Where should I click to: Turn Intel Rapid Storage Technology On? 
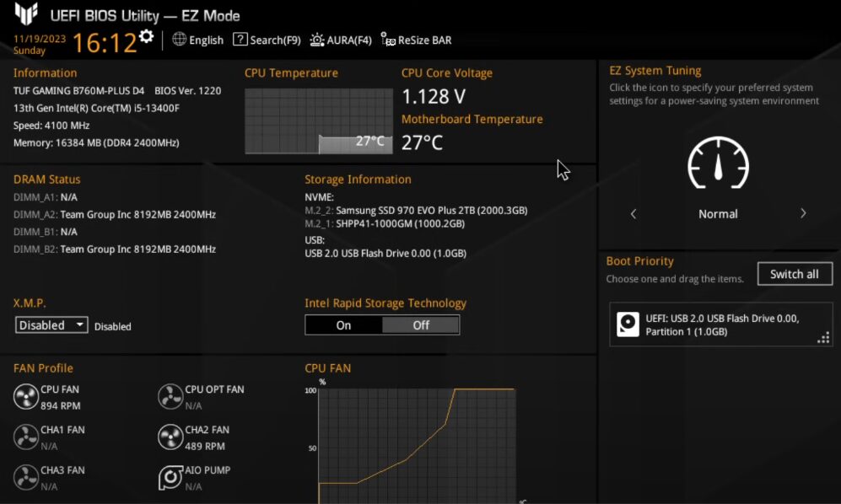[344, 325]
